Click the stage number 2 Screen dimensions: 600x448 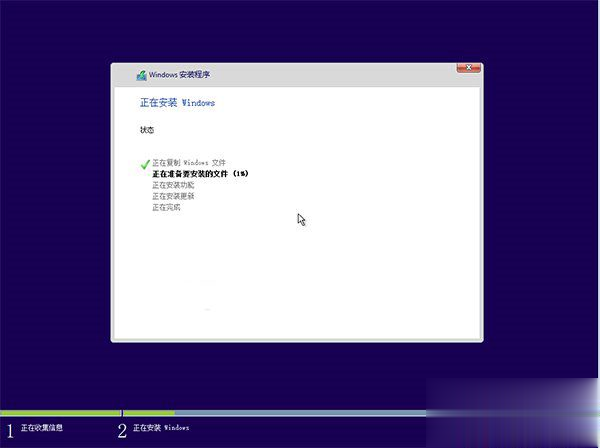point(122,431)
